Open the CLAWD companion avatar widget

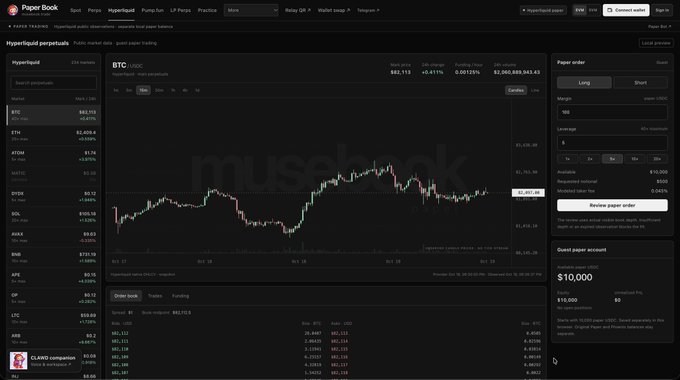click(x=19, y=360)
